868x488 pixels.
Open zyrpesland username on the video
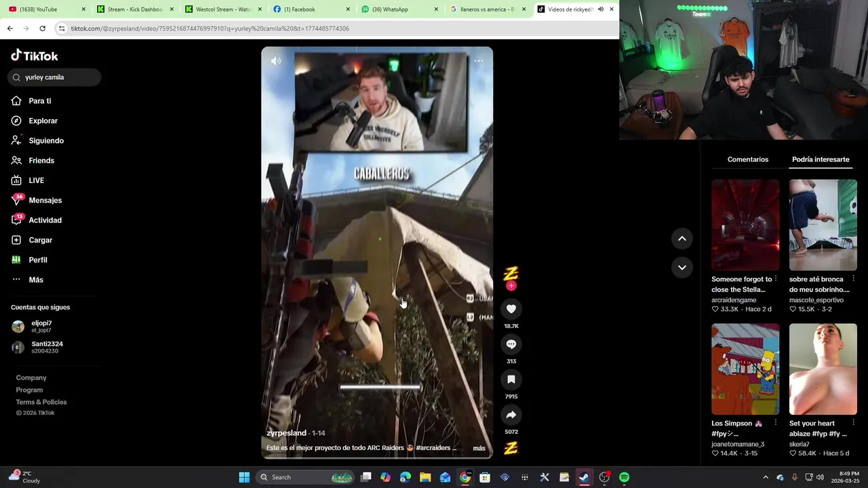pyautogui.click(x=286, y=433)
